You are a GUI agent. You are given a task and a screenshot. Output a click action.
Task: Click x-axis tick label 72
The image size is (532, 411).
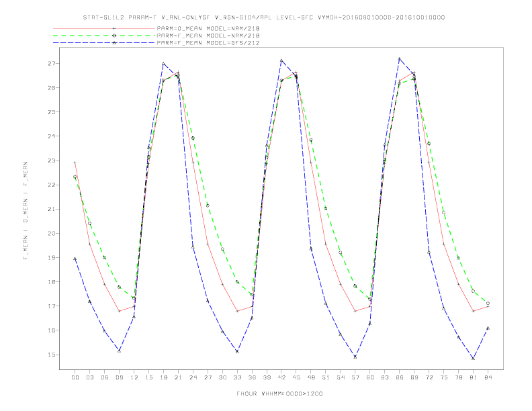pos(429,377)
